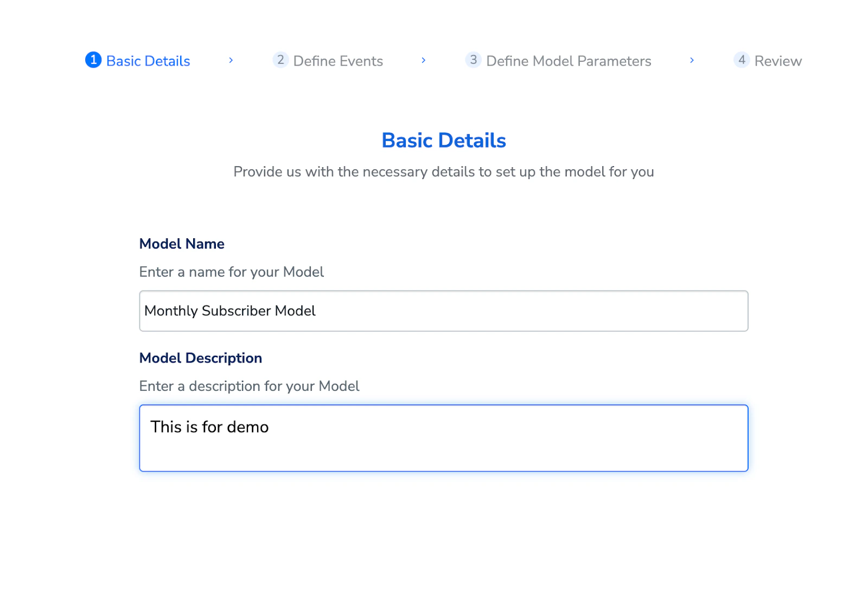Viewport: 868px width, 597px height.
Task: Open the Basic Details step
Action: click(x=148, y=61)
